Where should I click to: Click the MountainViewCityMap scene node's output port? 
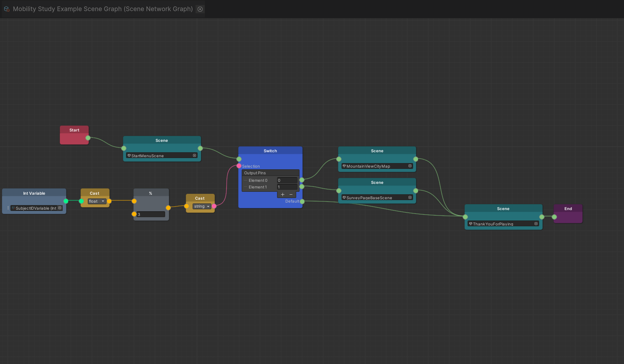[x=416, y=159]
